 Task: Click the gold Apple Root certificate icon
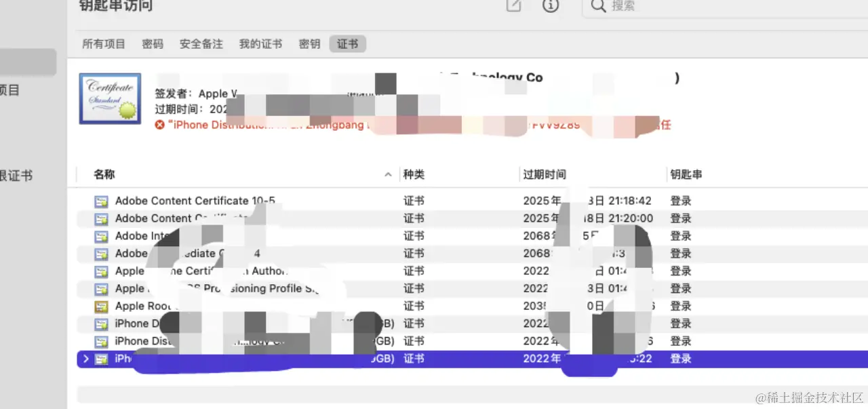tap(101, 307)
